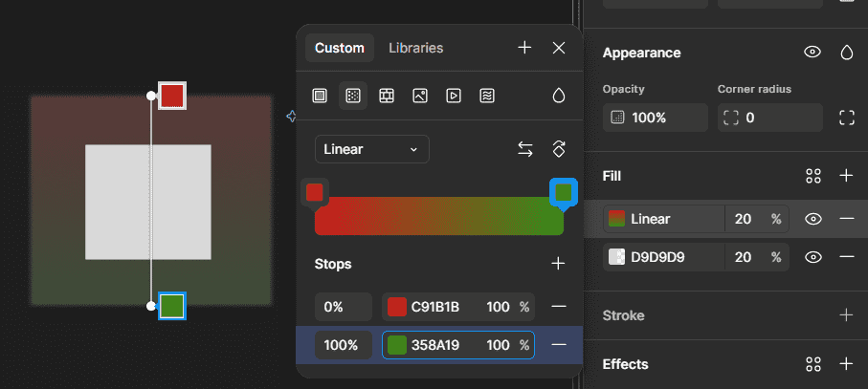Viewport: 868px width, 389px height.
Task: Edit the 358A19 stop opacity value
Action: pos(499,345)
